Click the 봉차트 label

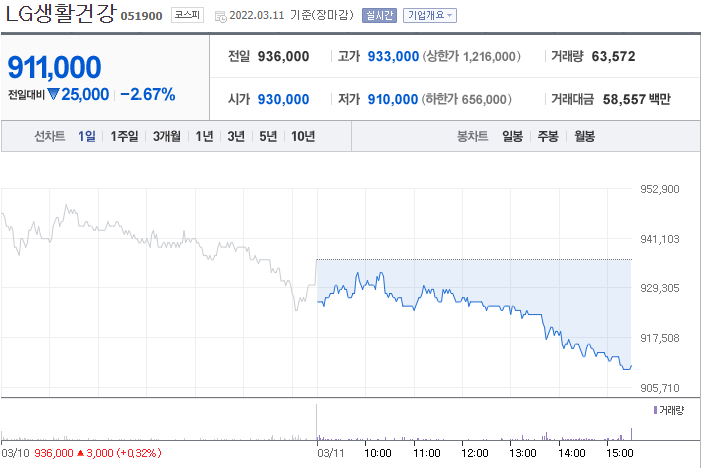point(472,136)
